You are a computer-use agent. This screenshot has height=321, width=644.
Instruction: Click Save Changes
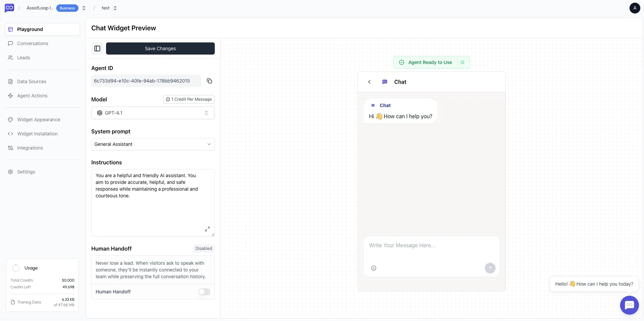tap(160, 49)
